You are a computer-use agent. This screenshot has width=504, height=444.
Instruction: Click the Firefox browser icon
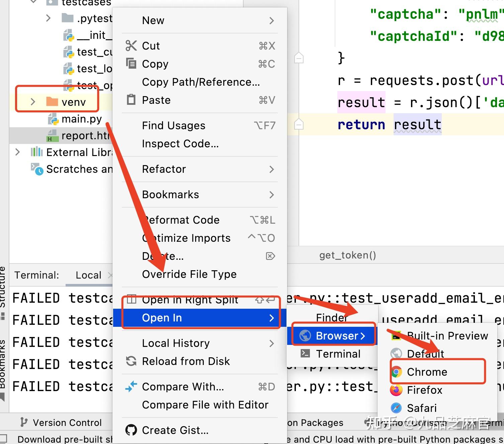click(396, 390)
